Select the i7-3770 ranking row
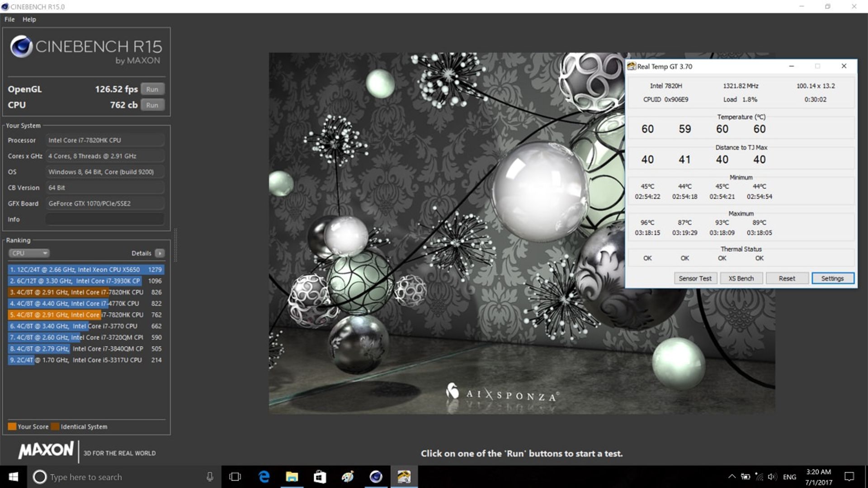Viewport: 868px width, 488px height. point(86,326)
